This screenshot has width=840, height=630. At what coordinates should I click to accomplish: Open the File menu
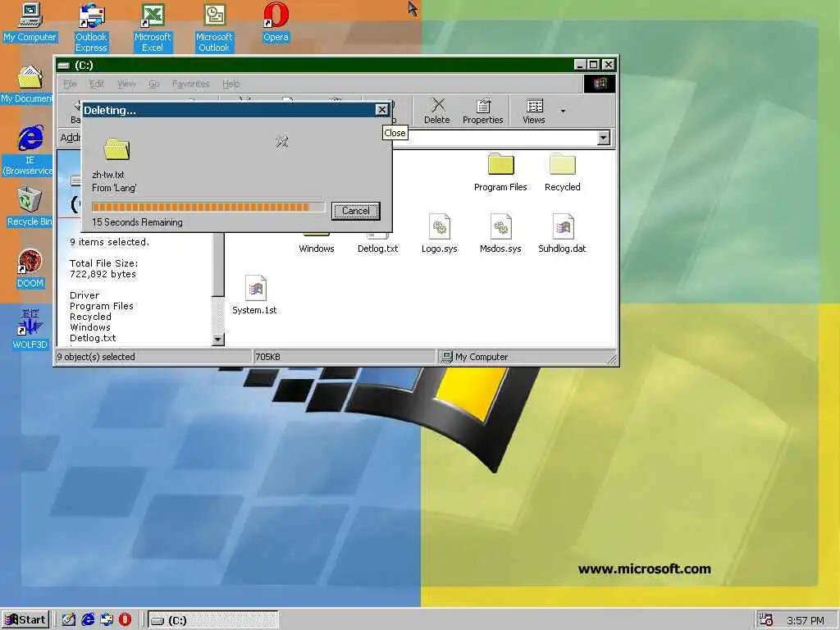click(70, 84)
